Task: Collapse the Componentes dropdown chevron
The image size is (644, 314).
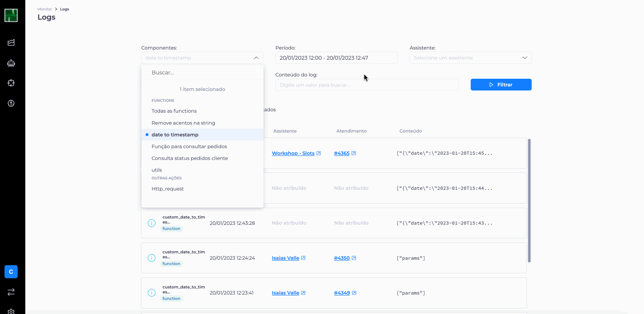Action: point(256,58)
